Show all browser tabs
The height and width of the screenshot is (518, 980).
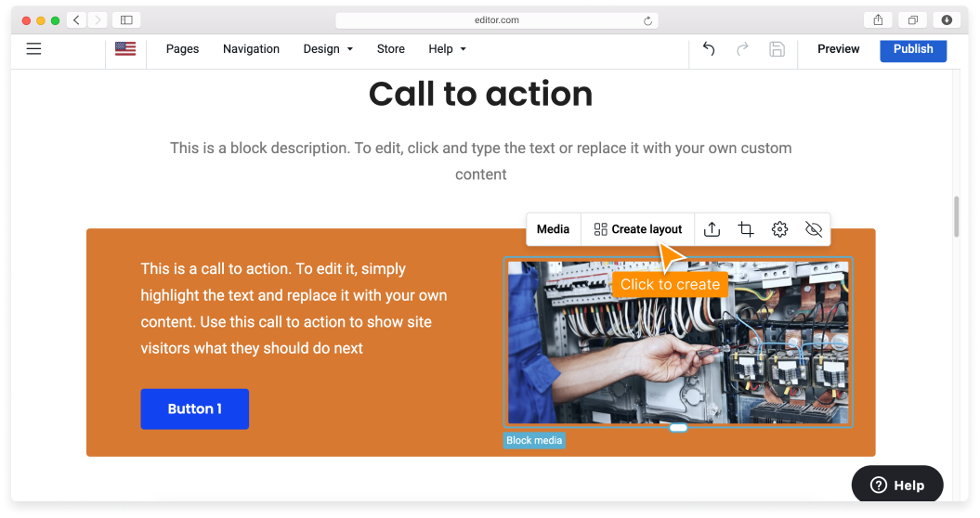coord(912,20)
